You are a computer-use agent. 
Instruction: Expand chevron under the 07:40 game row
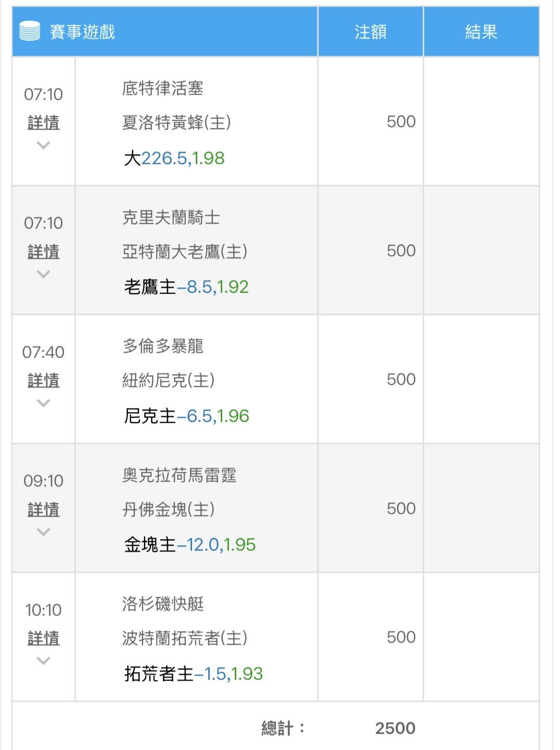pos(44,403)
